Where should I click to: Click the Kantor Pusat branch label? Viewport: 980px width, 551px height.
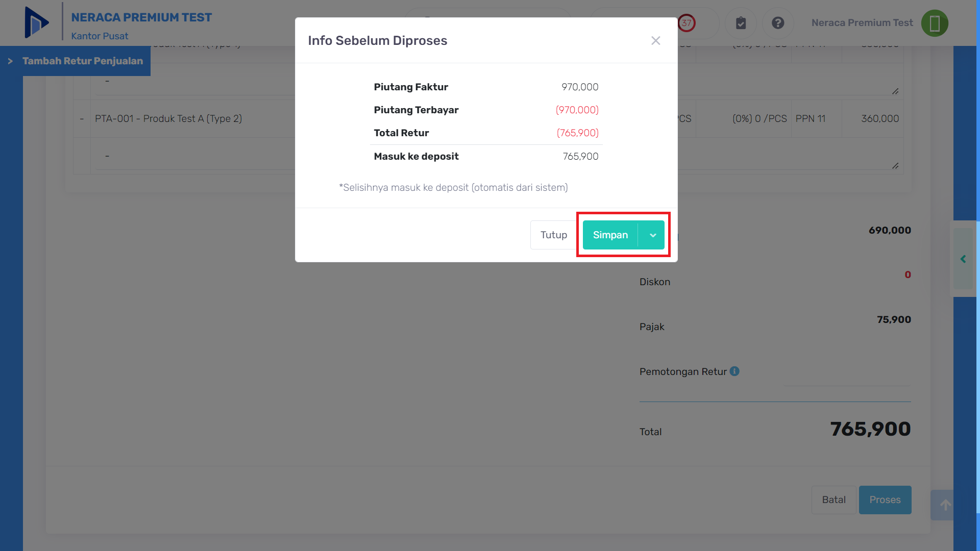(x=100, y=36)
